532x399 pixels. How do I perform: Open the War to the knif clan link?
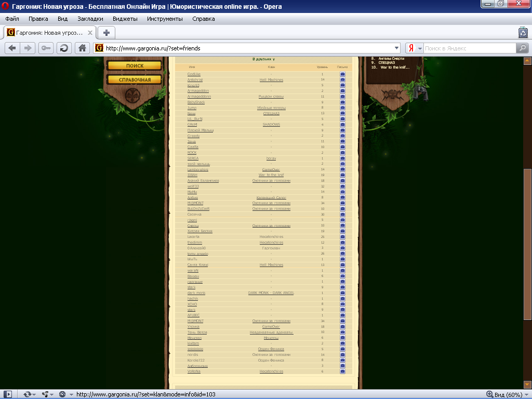271,175
